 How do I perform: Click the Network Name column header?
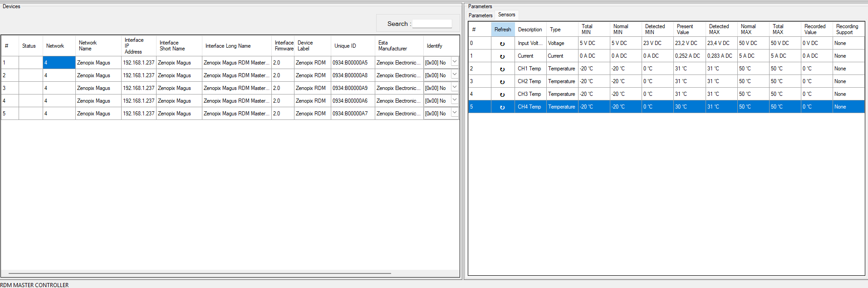(x=98, y=46)
